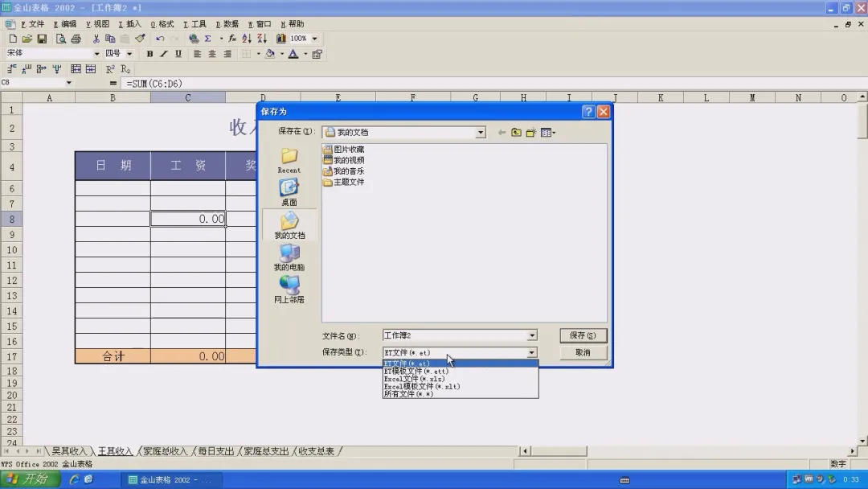The height and width of the screenshot is (489, 868).
Task: Click the New workbook icon
Action: [13, 39]
